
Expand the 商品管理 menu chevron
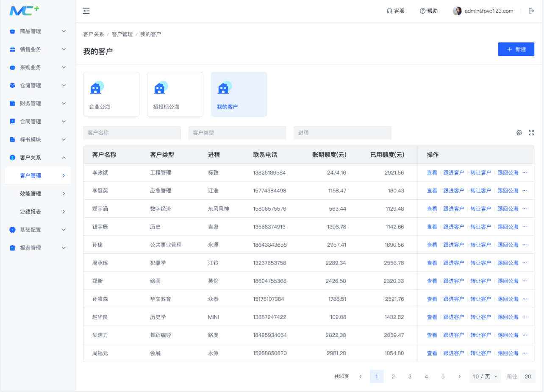64,31
